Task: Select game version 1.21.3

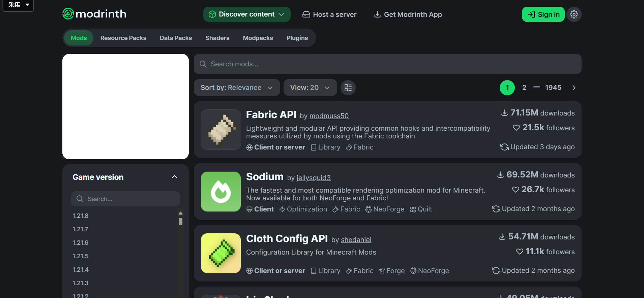Action: pyautogui.click(x=81, y=283)
